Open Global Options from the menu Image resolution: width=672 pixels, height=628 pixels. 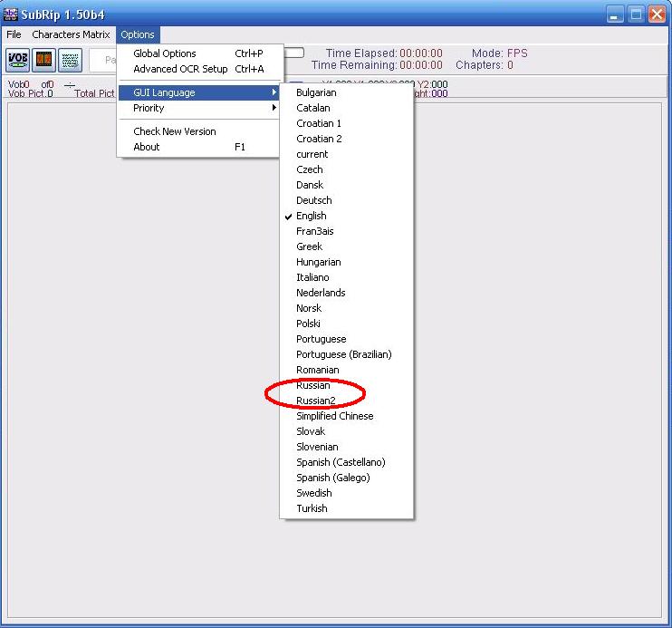click(x=165, y=53)
